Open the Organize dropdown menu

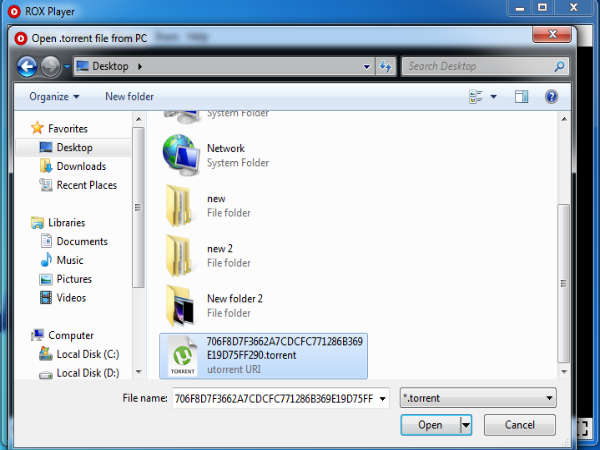55,97
